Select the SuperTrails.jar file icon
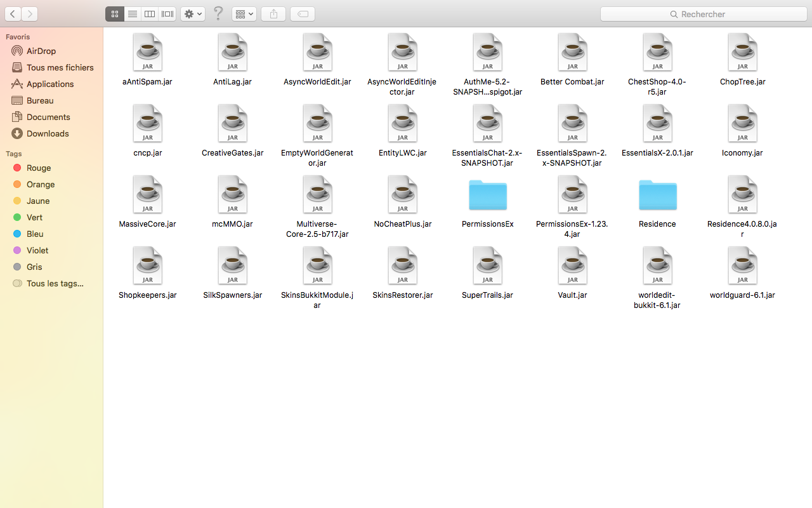Image resolution: width=812 pixels, height=508 pixels. (x=488, y=265)
